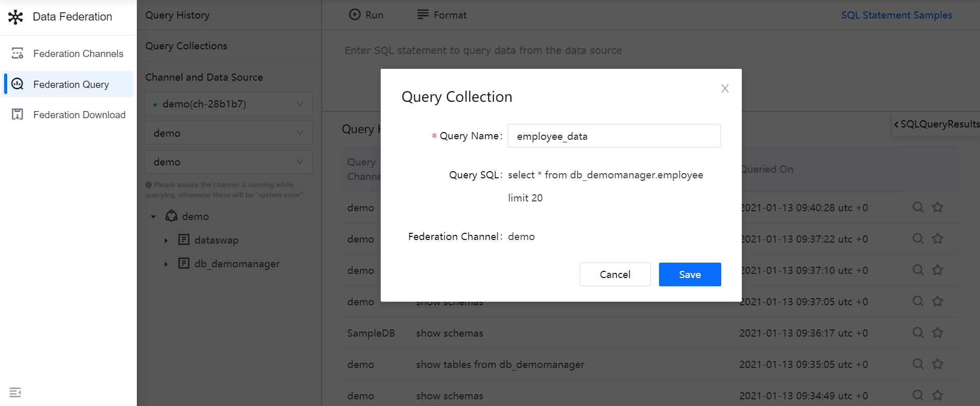
Task: Click the Data Federation logo icon
Action: (15, 17)
